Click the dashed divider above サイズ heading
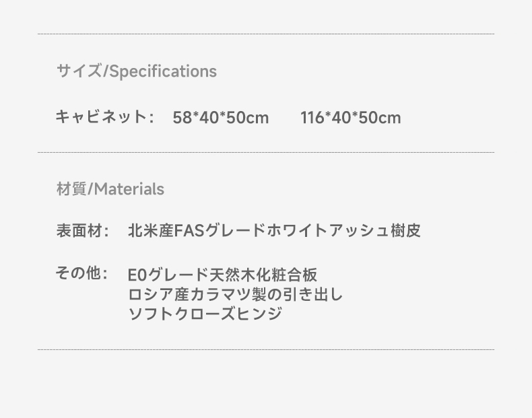 266,34
